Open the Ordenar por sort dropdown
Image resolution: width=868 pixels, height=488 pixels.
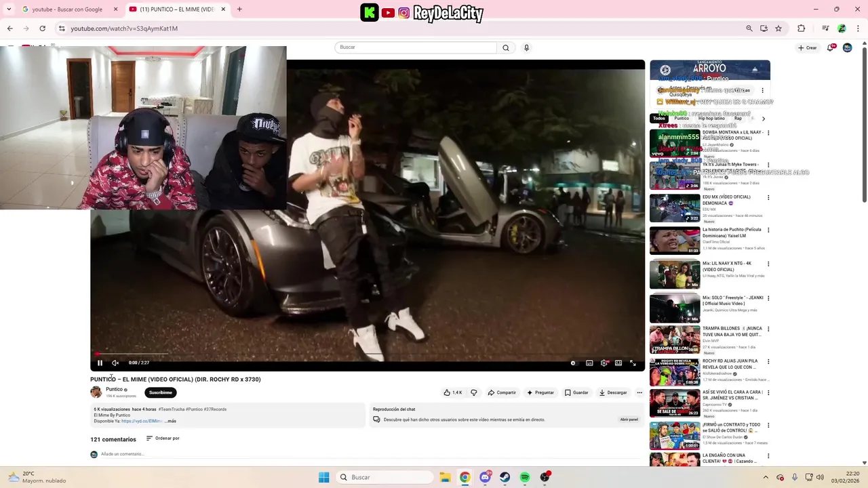[163, 439]
